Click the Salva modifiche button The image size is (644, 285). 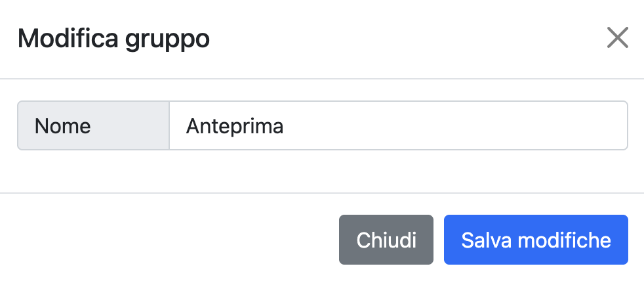[536, 240]
